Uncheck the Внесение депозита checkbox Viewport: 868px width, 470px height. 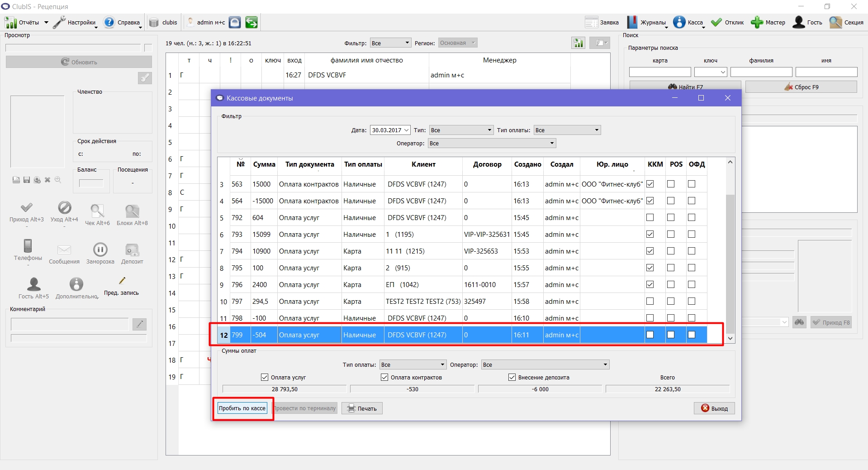pos(512,377)
